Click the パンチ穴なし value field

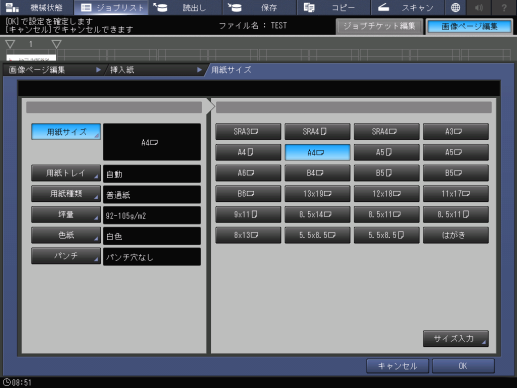pyautogui.click(x=152, y=256)
